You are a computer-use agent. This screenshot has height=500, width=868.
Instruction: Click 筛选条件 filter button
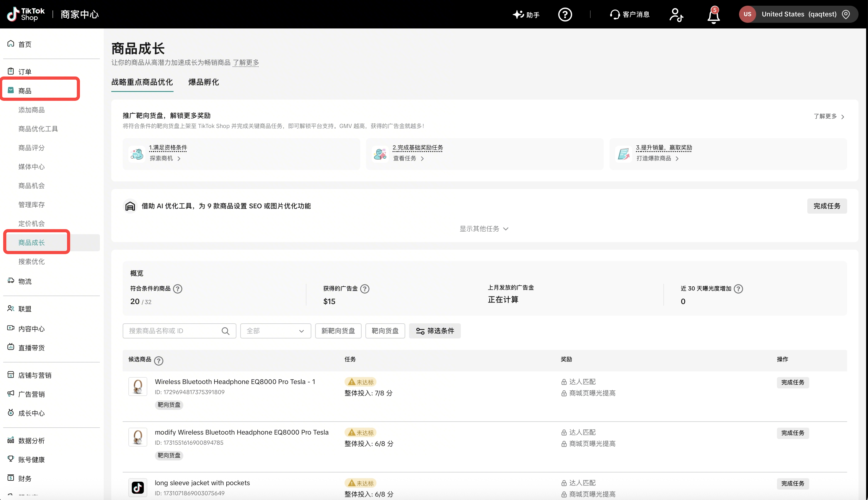[435, 331]
